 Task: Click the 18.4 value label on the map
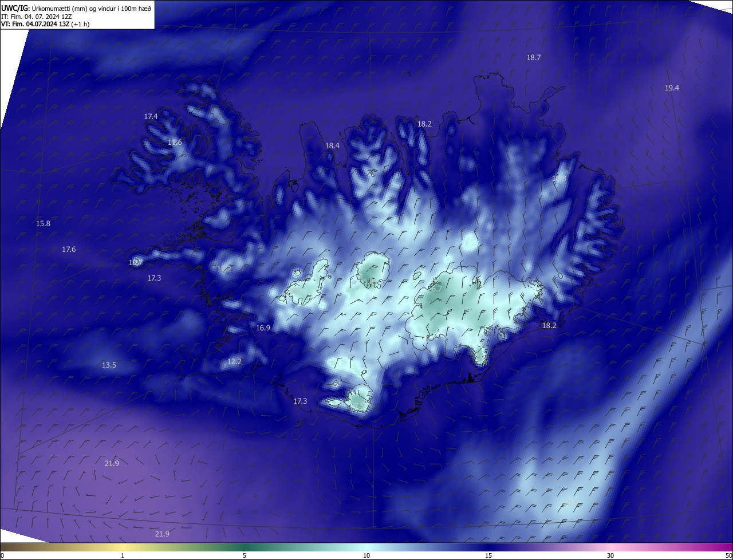(332, 146)
